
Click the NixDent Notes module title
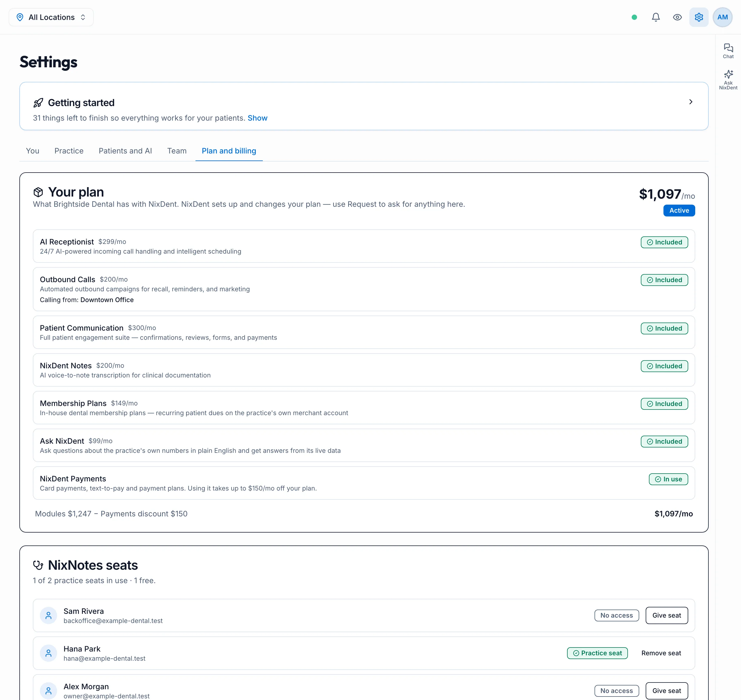(66, 366)
